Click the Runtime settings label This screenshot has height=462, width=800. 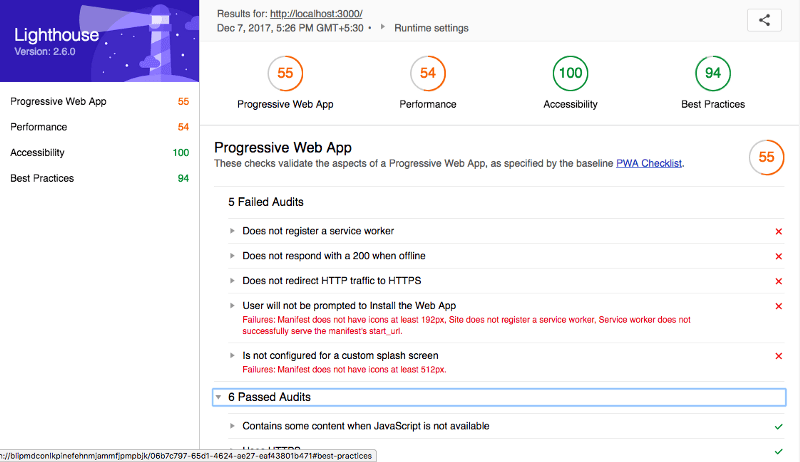[x=431, y=28]
